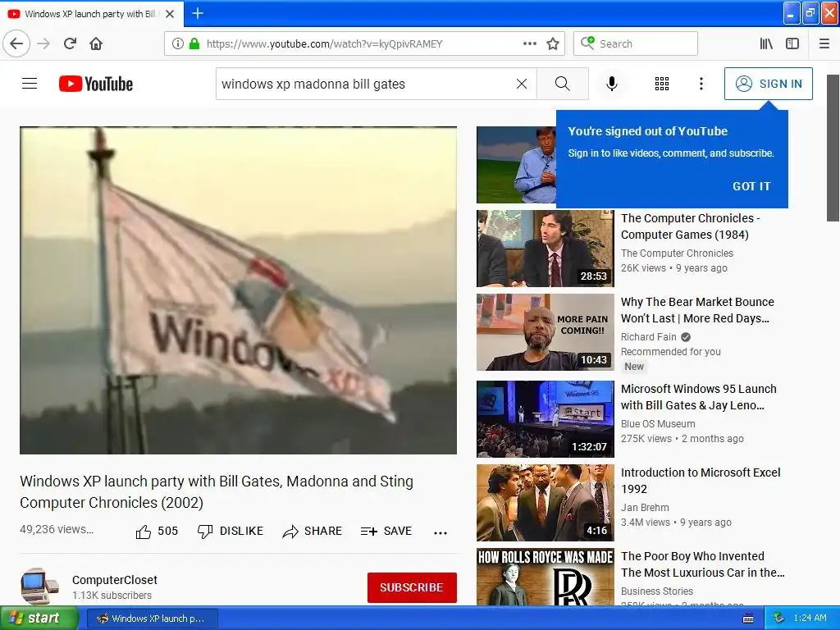Dismiss the popup with GOT IT
Viewport: 840px width, 630px height.
click(x=751, y=186)
